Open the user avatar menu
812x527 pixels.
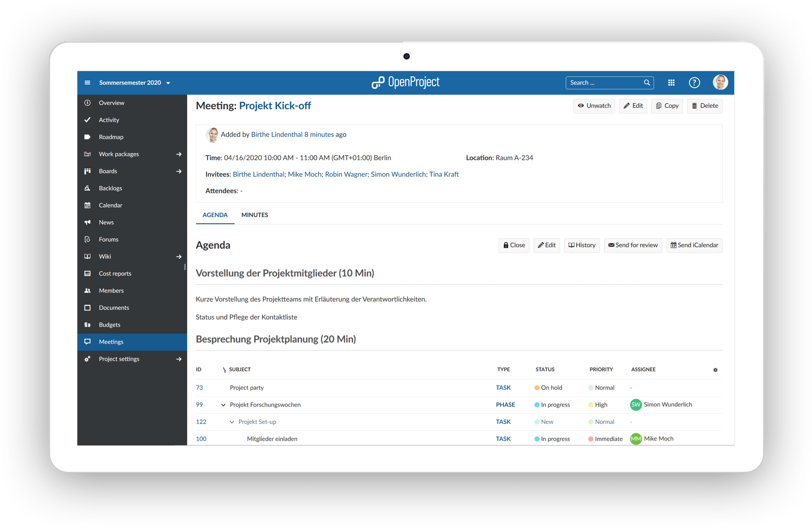(720, 82)
